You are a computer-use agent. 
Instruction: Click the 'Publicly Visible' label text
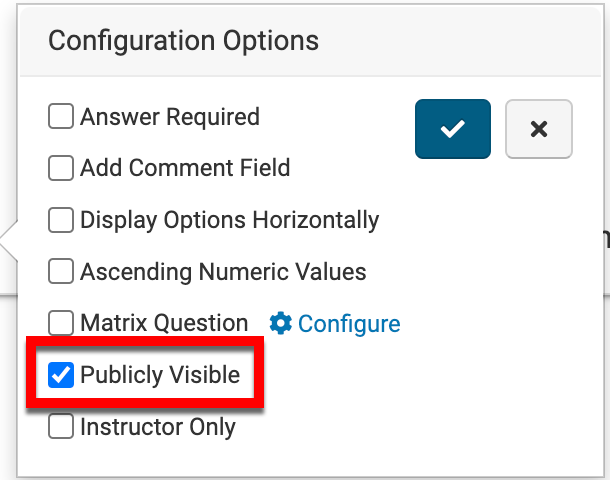tap(160, 375)
